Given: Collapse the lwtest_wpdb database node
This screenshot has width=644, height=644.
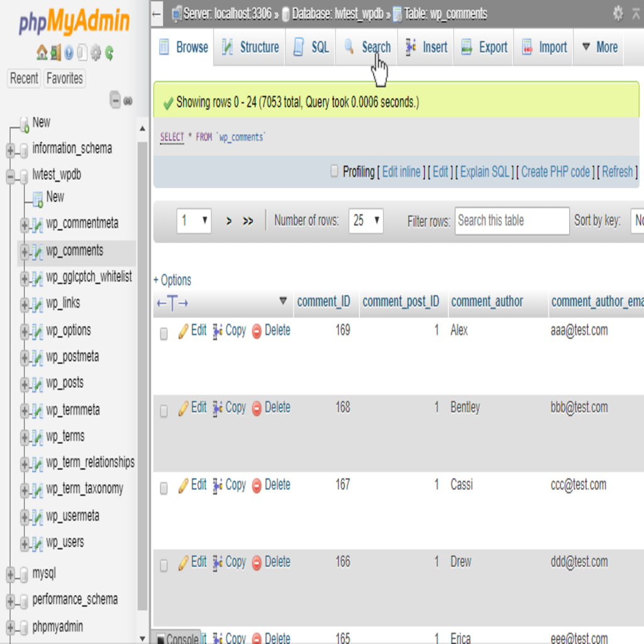Looking at the screenshot, I should (10, 176).
